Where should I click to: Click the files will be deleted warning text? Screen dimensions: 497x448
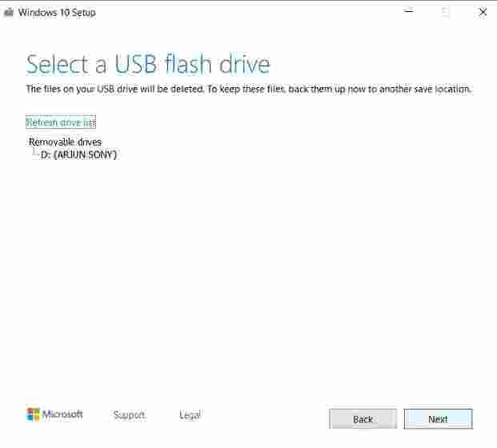249,89
